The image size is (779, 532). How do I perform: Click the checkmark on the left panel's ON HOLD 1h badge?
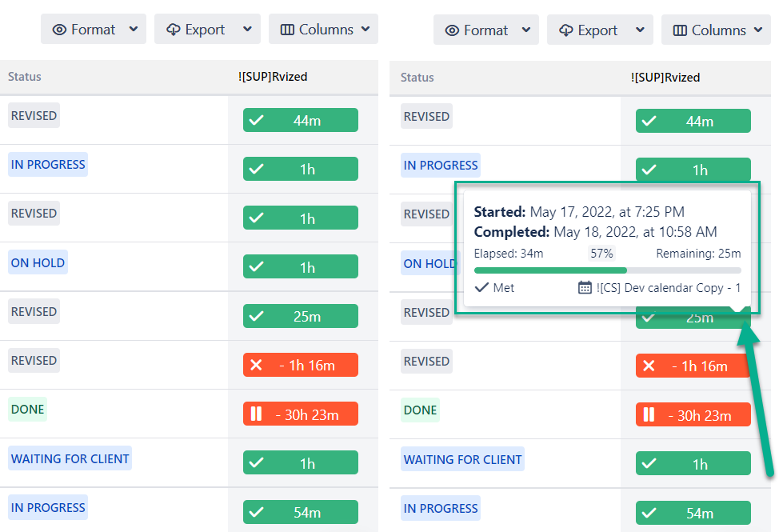point(257,266)
